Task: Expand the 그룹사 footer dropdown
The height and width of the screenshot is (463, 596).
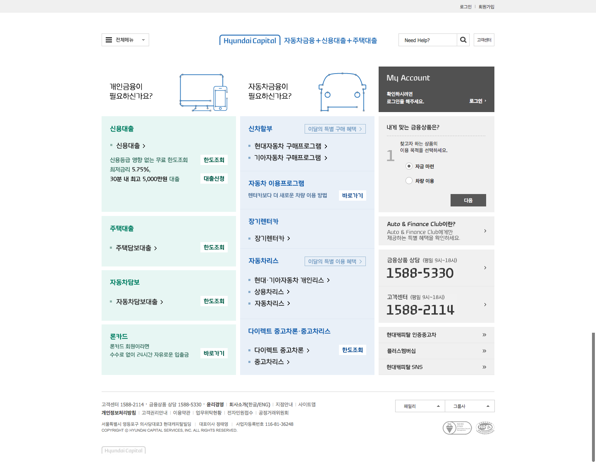Action: tap(470, 406)
